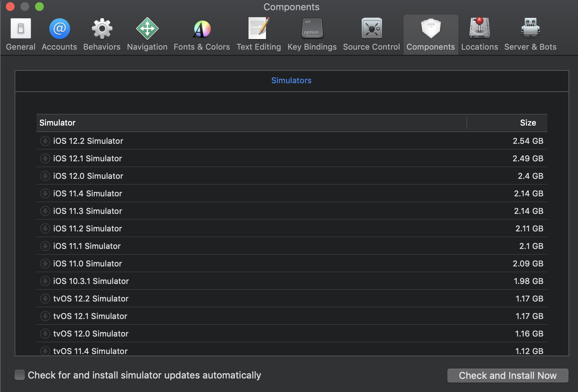Open the Source Control safe icon

371,28
